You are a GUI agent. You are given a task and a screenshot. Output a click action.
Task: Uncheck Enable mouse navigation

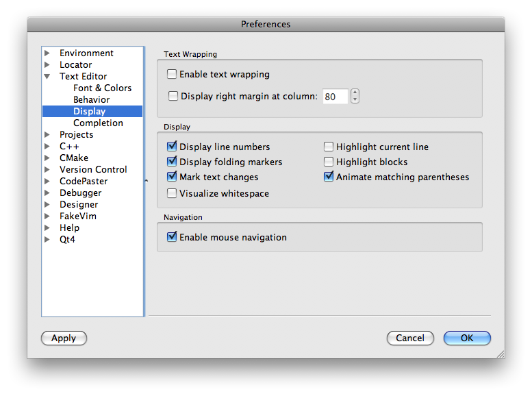[172, 237]
